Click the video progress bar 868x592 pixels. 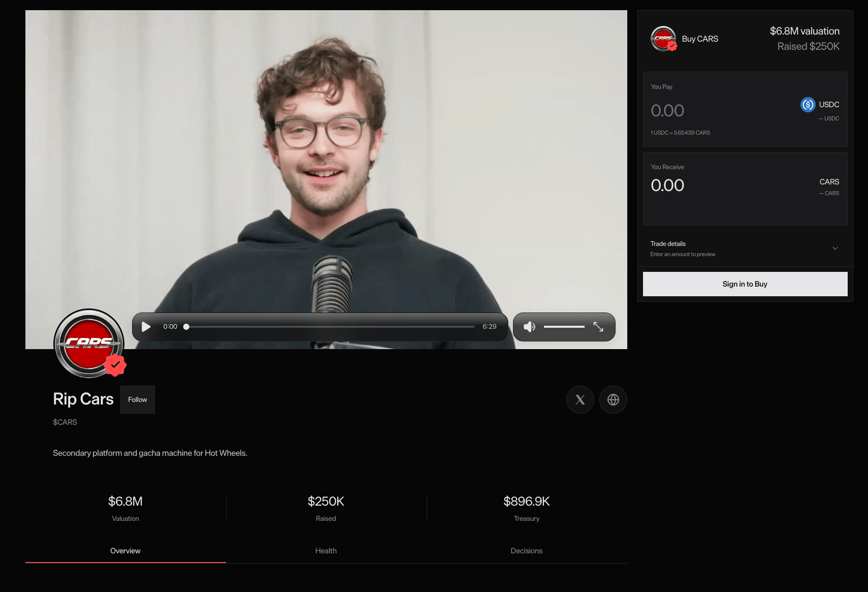pos(330,327)
